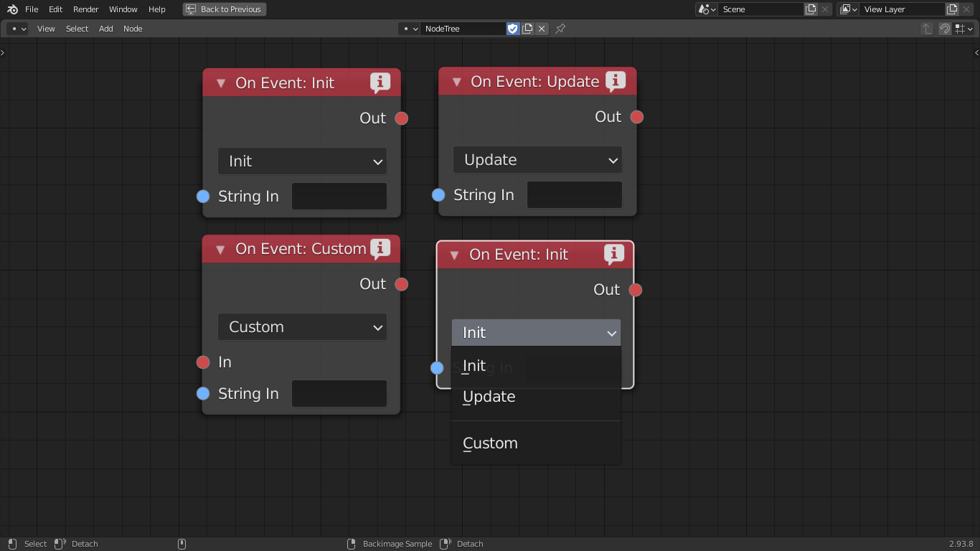The image size is (980, 551).
Task: Click Out socket of Custom node
Action: [402, 284]
